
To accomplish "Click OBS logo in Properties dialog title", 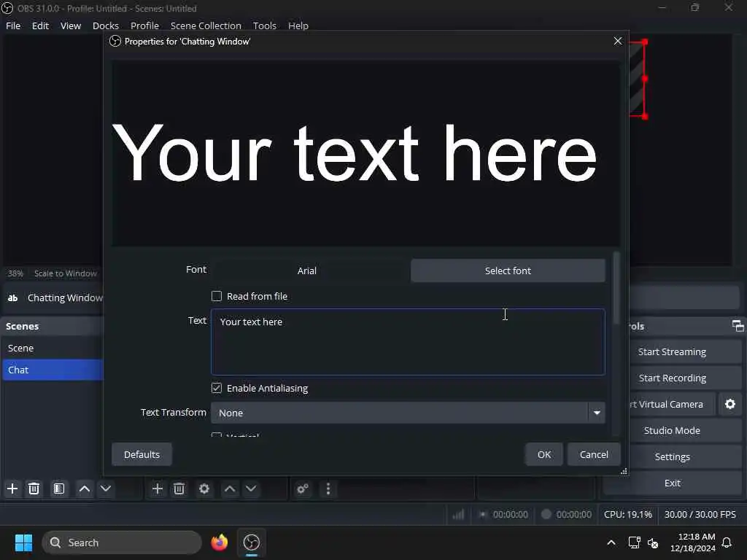I will point(115,41).
